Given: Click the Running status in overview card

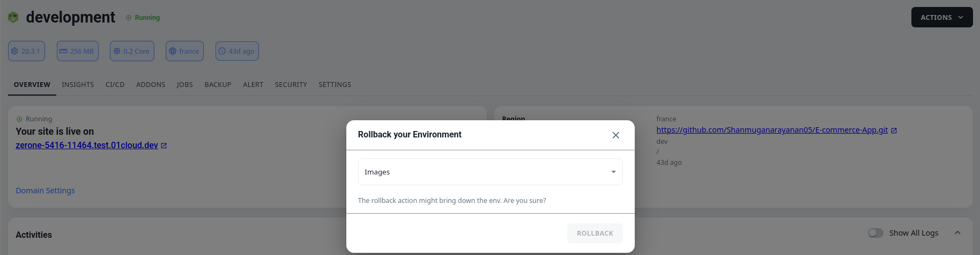Looking at the screenshot, I should click(x=34, y=119).
